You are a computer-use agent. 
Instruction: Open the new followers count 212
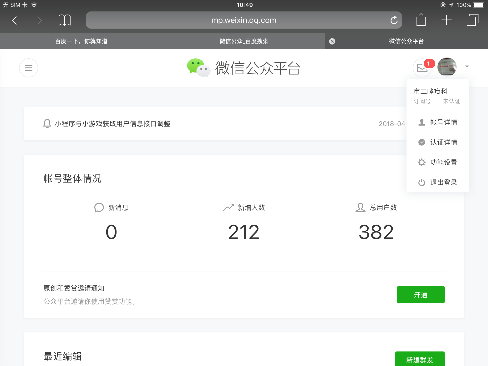click(x=244, y=232)
